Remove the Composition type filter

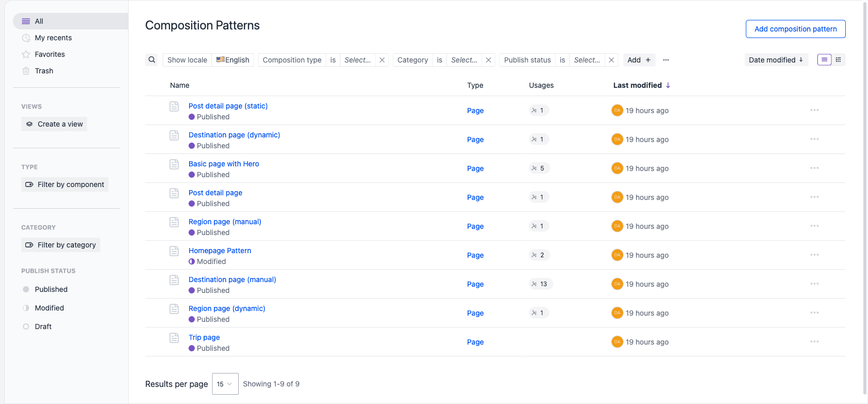point(382,60)
